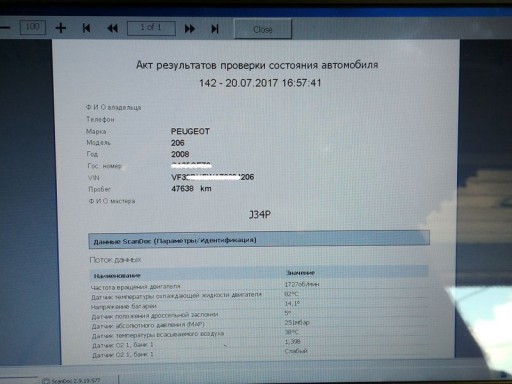Close the report preview with Close button

263,29
